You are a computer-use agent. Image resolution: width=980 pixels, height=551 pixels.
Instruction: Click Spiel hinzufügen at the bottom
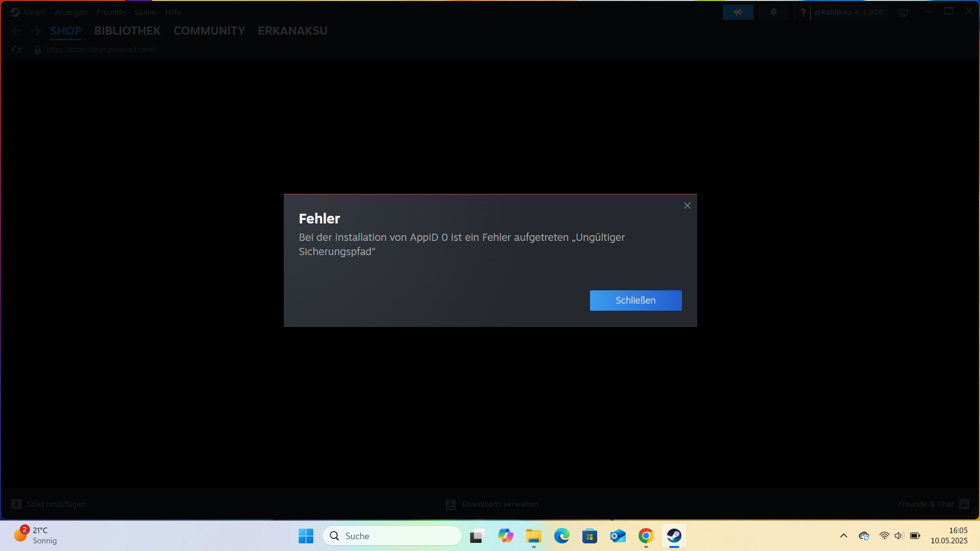click(x=56, y=504)
